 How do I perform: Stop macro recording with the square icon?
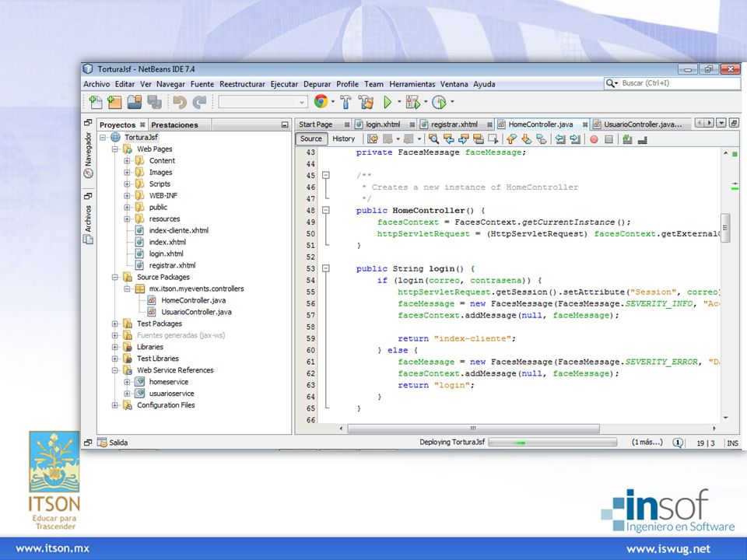pos(608,139)
